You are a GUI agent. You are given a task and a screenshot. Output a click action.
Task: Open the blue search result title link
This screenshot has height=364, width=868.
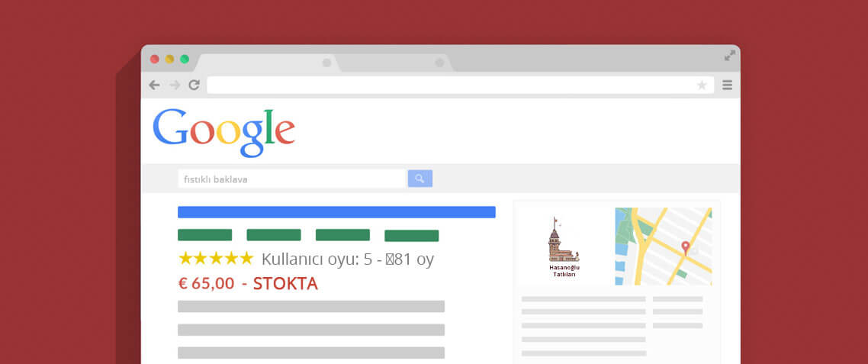click(336, 212)
